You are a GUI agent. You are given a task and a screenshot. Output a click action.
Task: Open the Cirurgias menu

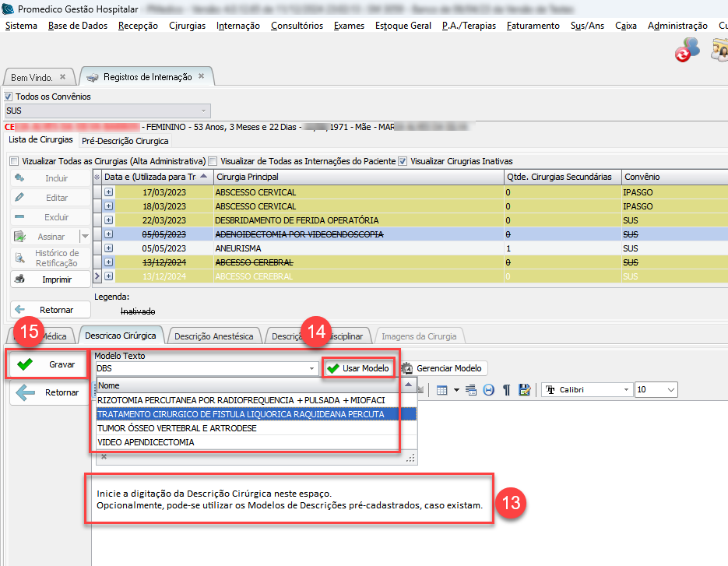(x=187, y=26)
